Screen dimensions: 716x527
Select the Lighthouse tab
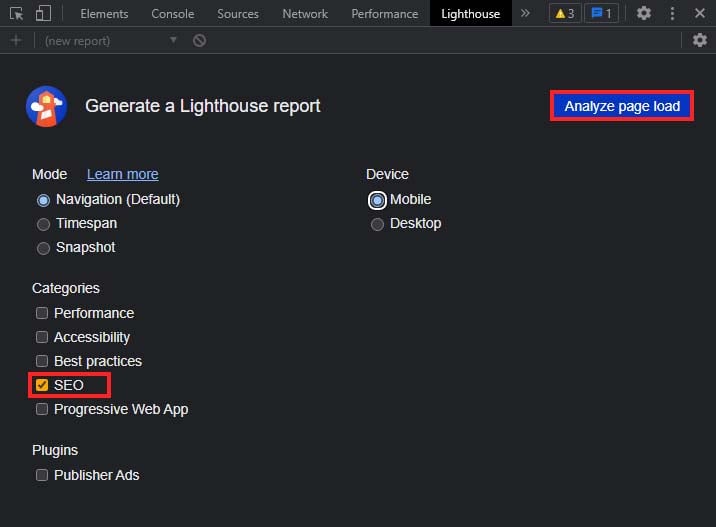coord(470,14)
